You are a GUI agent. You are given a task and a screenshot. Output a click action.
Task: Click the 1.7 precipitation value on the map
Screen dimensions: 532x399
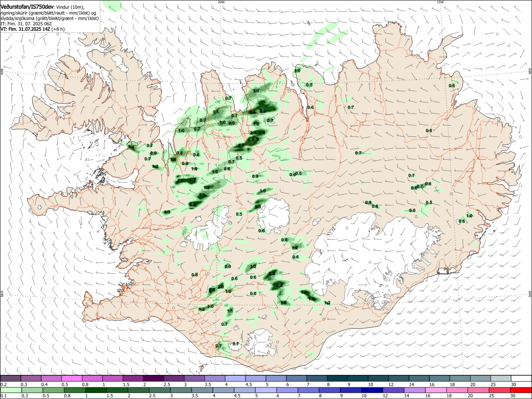pyautogui.click(x=192, y=180)
